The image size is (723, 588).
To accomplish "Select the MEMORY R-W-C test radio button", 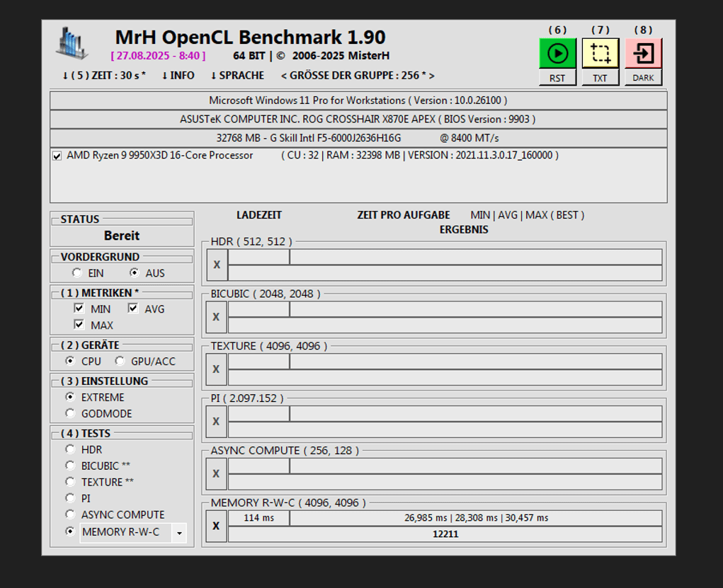I will (69, 531).
